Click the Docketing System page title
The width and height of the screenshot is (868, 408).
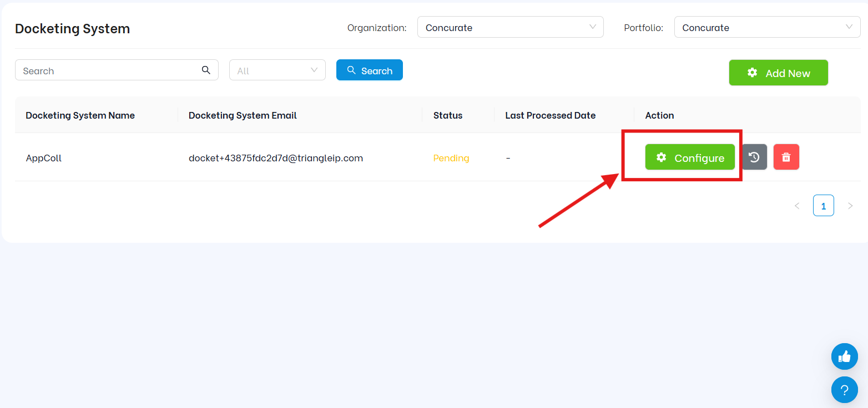point(72,29)
